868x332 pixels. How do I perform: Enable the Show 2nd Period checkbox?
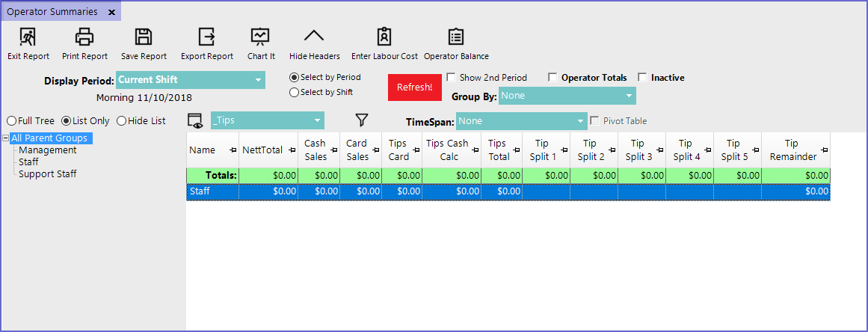point(452,77)
